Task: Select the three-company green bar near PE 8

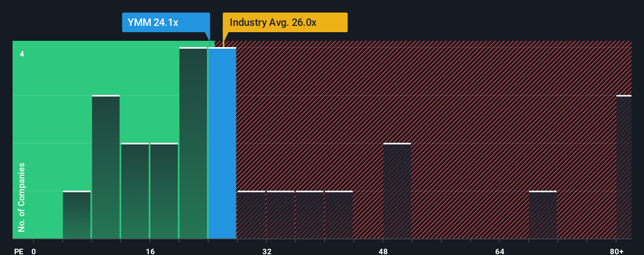Action: pyautogui.click(x=106, y=167)
